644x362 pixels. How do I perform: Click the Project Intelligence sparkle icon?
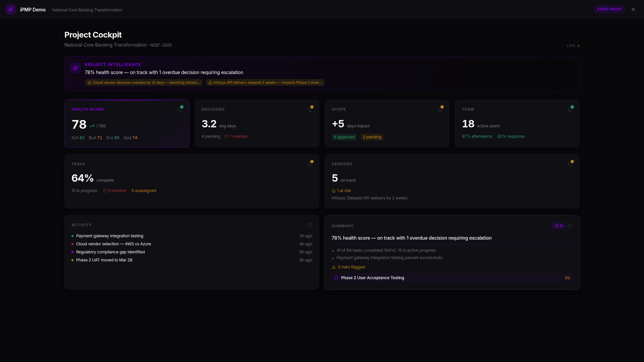[75, 68]
